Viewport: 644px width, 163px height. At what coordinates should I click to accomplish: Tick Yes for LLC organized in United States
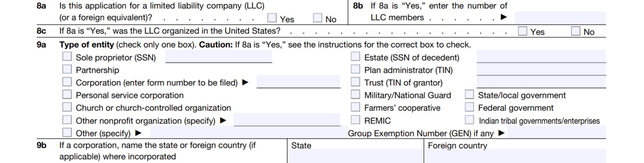click(522, 31)
